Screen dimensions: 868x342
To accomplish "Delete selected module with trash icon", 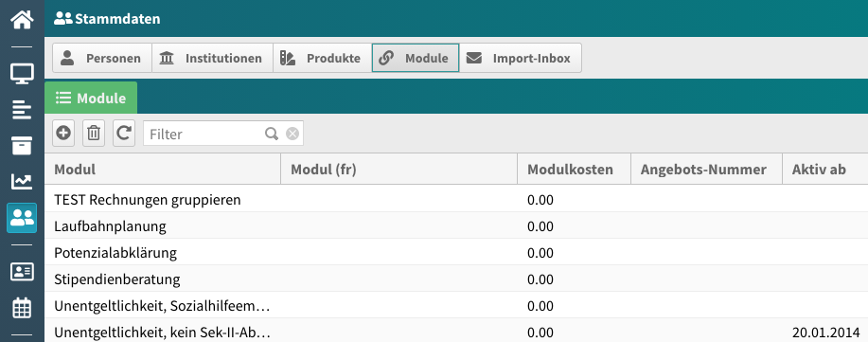I will click(94, 134).
